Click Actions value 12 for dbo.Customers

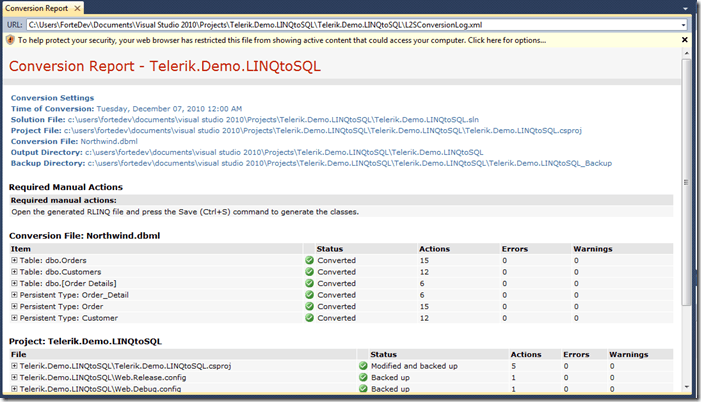click(x=424, y=272)
